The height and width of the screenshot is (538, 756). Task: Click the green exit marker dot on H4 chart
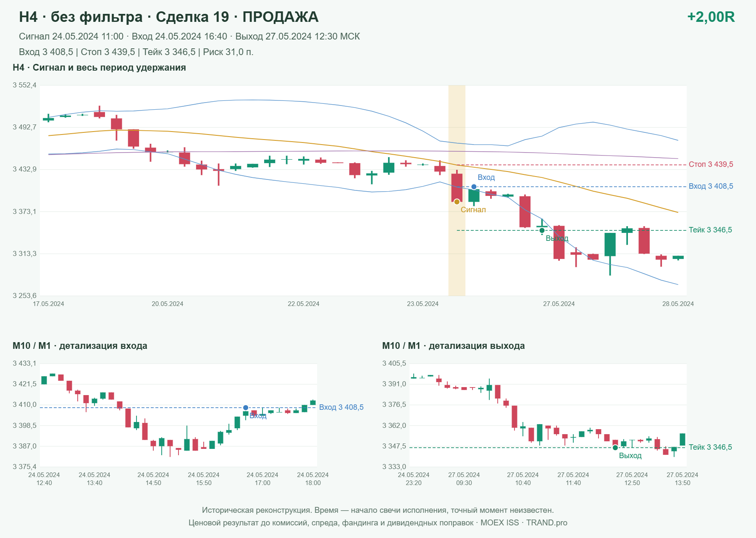pos(542,230)
